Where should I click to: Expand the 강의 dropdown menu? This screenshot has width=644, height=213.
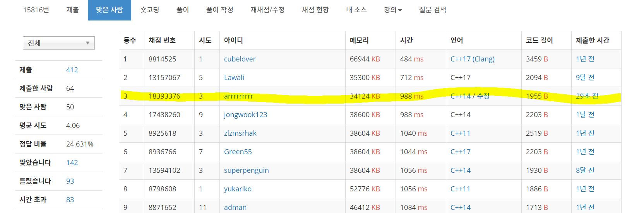click(x=393, y=10)
